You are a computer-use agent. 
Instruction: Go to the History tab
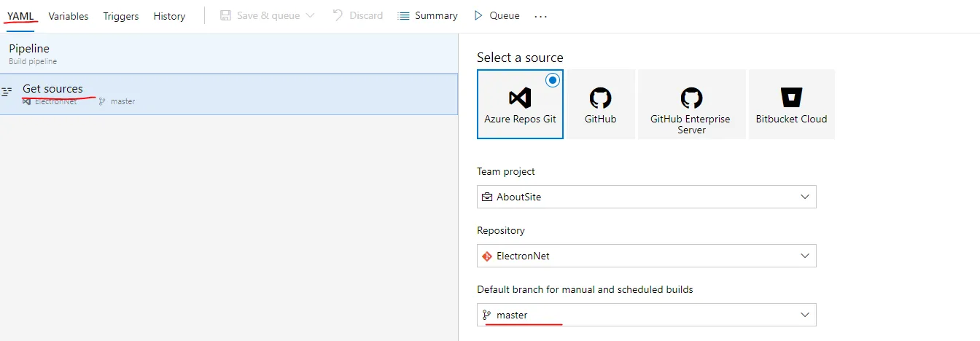tap(169, 16)
